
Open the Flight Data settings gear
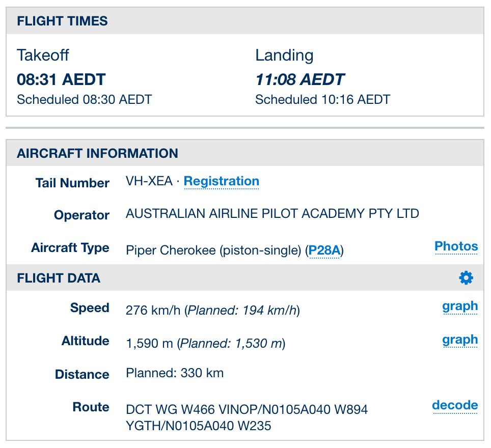(x=466, y=277)
